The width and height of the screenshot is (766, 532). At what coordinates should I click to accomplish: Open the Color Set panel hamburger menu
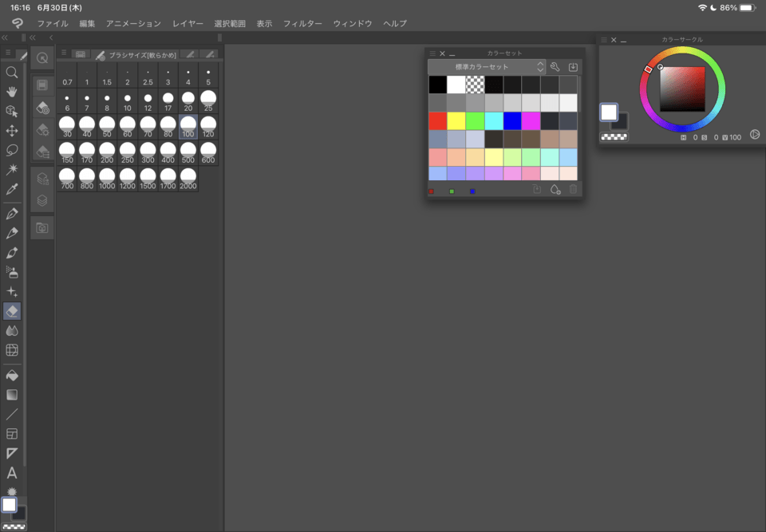432,53
